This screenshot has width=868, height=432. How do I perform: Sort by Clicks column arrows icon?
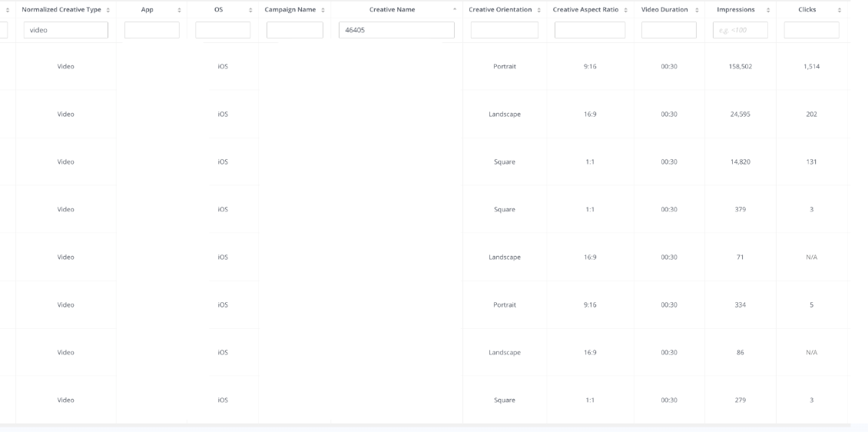pyautogui.click(x=840, y=10)
